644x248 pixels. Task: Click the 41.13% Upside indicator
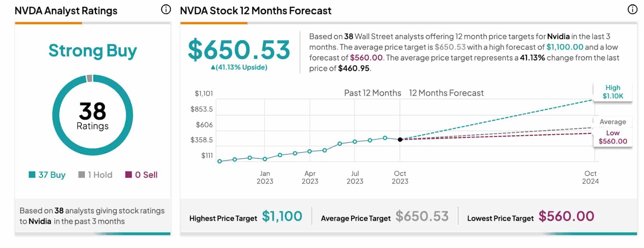point(239,67)
